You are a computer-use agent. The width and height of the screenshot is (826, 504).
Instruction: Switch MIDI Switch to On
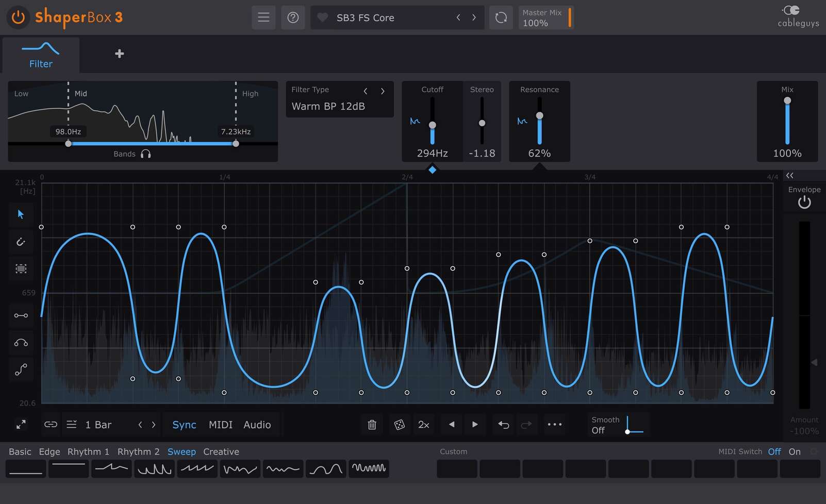click(794, 451)
